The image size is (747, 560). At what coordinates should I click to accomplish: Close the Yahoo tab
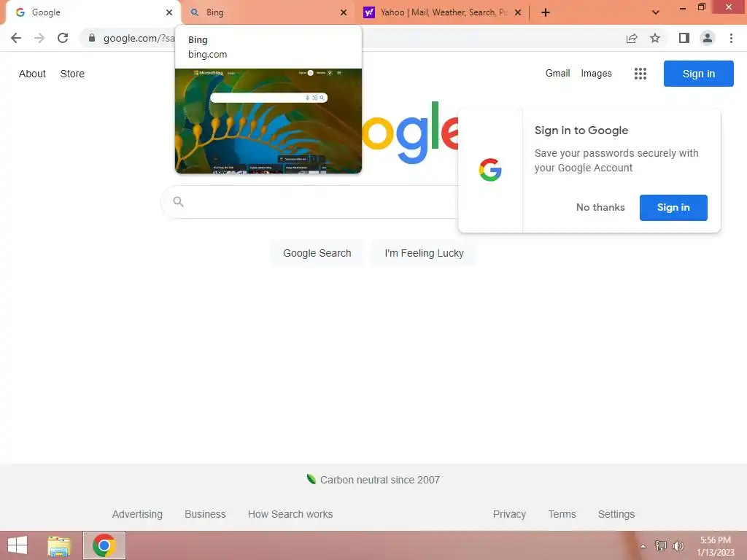click(x=518, y=12)
